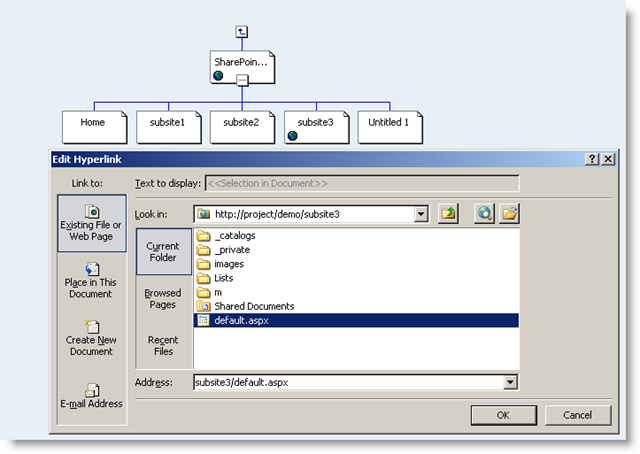Select the Untitled 1 page node
The image size is (640, 454).
coord(390,127)
